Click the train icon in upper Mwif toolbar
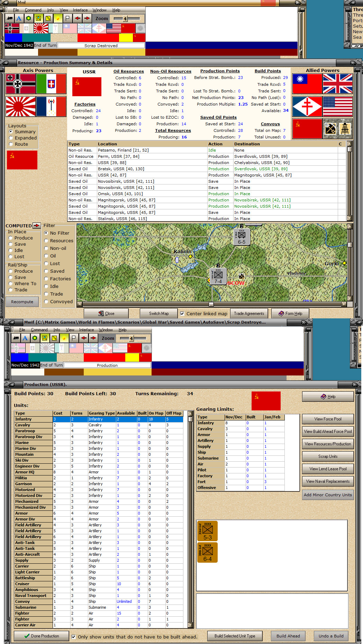The width and height of the screenshot is (363, 644). (x=10, y=18)
